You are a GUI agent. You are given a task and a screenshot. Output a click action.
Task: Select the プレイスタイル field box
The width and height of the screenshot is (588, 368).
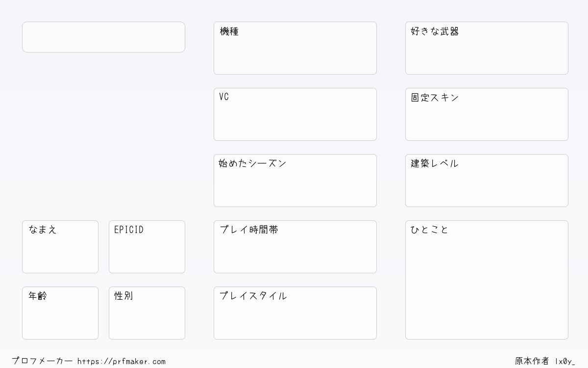pos(295,313)
